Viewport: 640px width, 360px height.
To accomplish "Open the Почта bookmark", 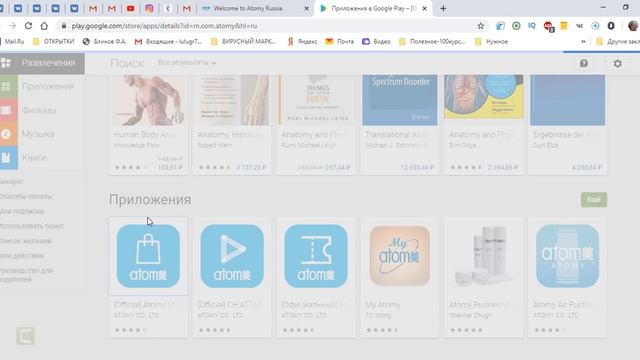I will point(340,42).
